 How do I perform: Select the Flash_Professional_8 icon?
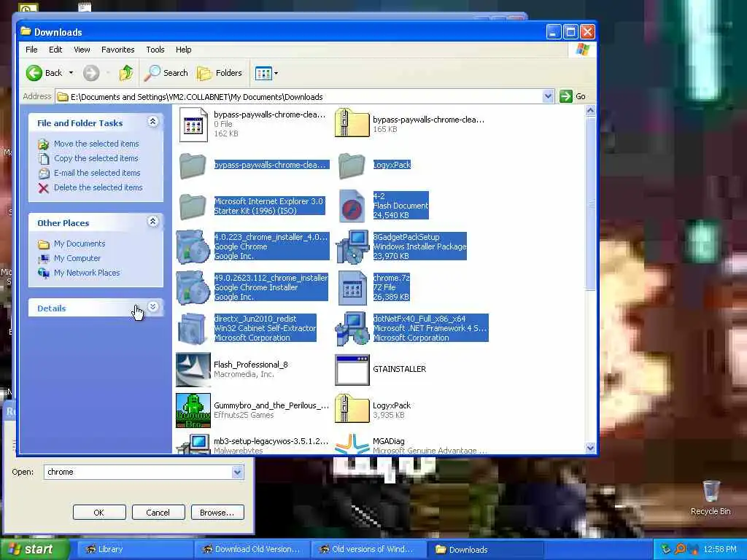[x=193, y=370]
